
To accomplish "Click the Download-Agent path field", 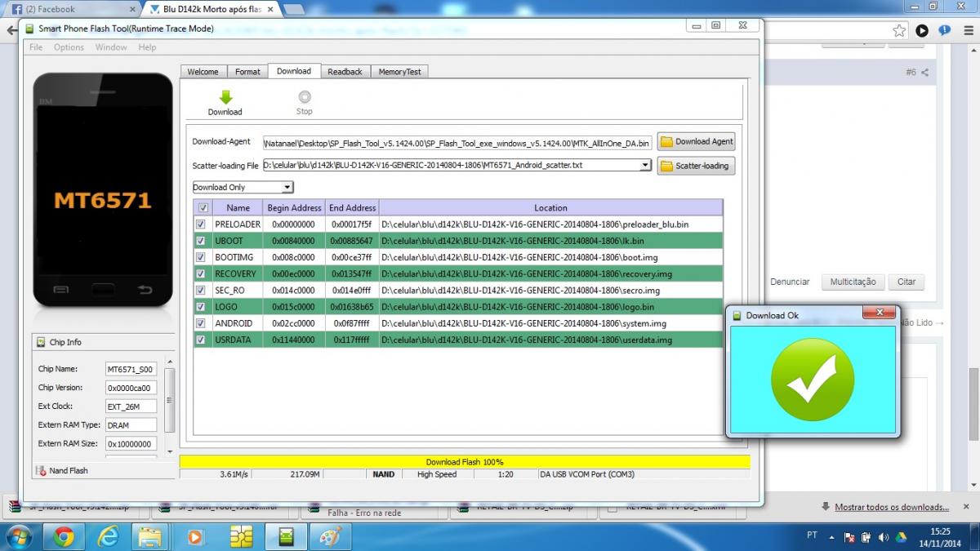I will click(x=457, y=142).
